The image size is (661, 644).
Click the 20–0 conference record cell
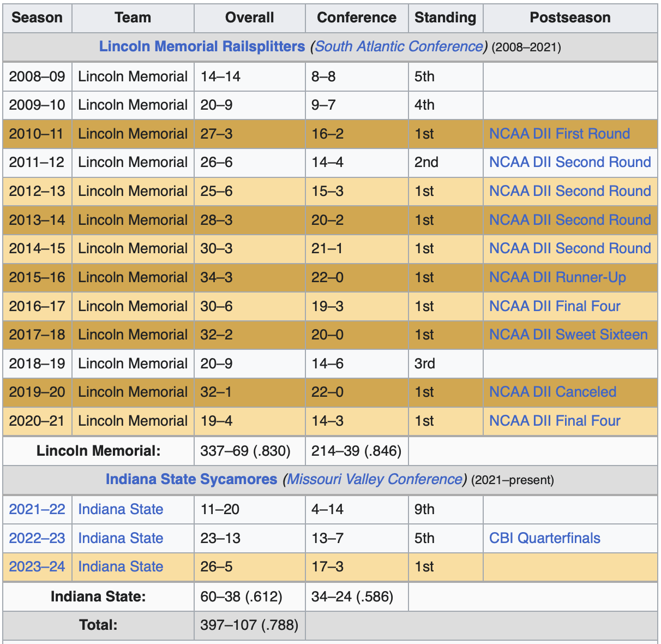(357, 335)
